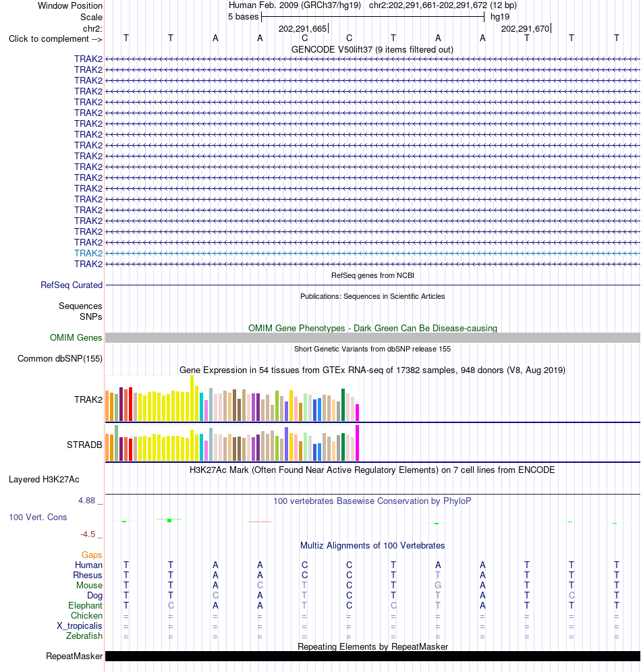Click the '5 bases' scale bar text
This screenshot has width=641, height=672.
pyautogui.click(x=243, y=17)
